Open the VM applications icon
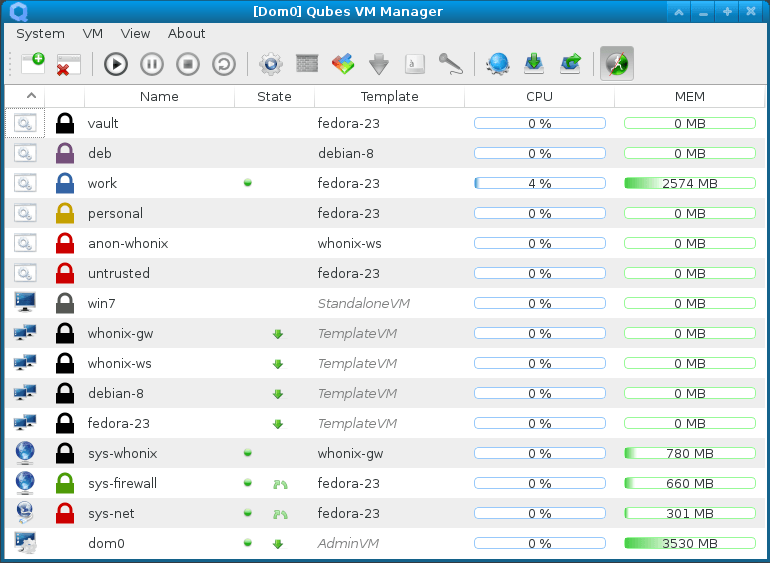770x563 pixels. pos(343,64)
